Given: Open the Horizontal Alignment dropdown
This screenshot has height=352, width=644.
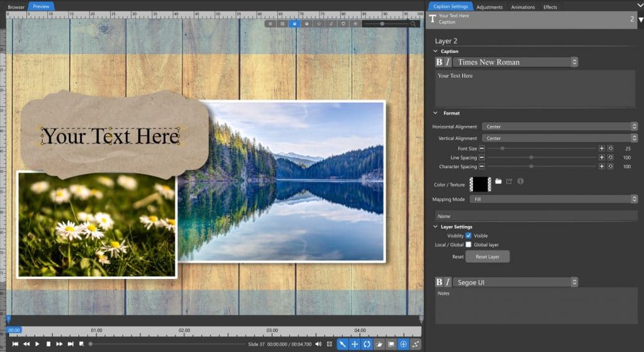Looking at the screenshot, I should click(560, 127).
